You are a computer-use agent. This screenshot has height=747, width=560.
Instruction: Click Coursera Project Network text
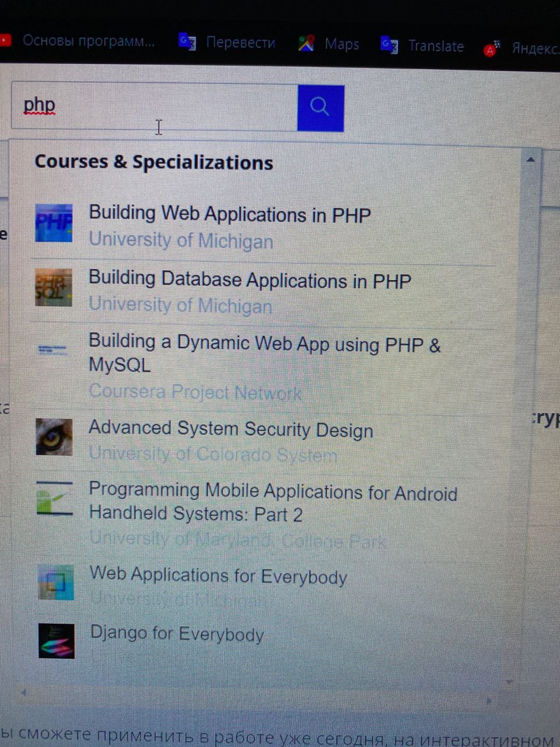coord(195,392)
